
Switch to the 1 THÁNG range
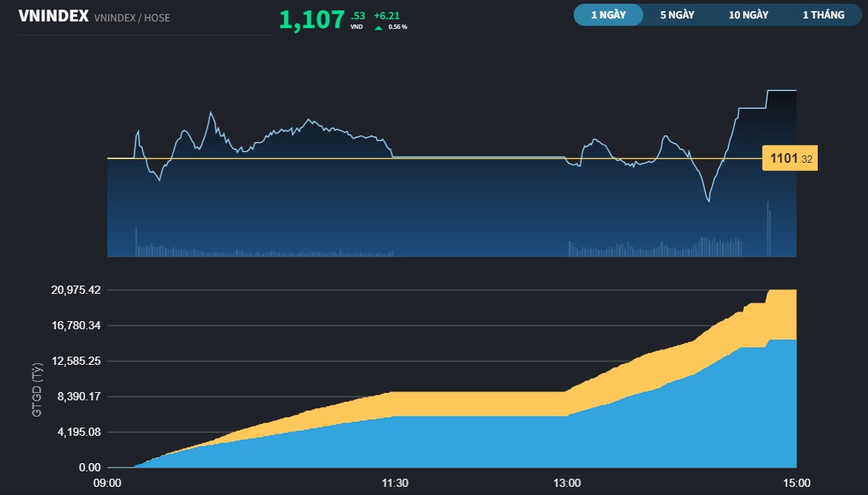pos(823,14)
